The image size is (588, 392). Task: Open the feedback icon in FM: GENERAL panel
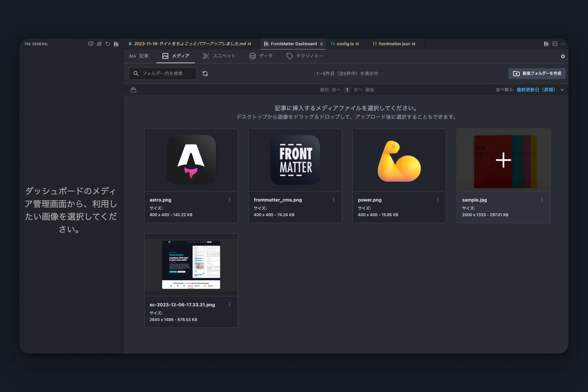pyautogui.click(x=91, y=44)
